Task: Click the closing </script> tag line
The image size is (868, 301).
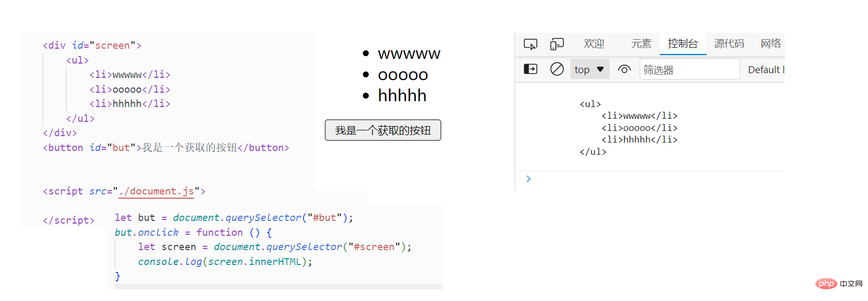Action: (68, 220)
